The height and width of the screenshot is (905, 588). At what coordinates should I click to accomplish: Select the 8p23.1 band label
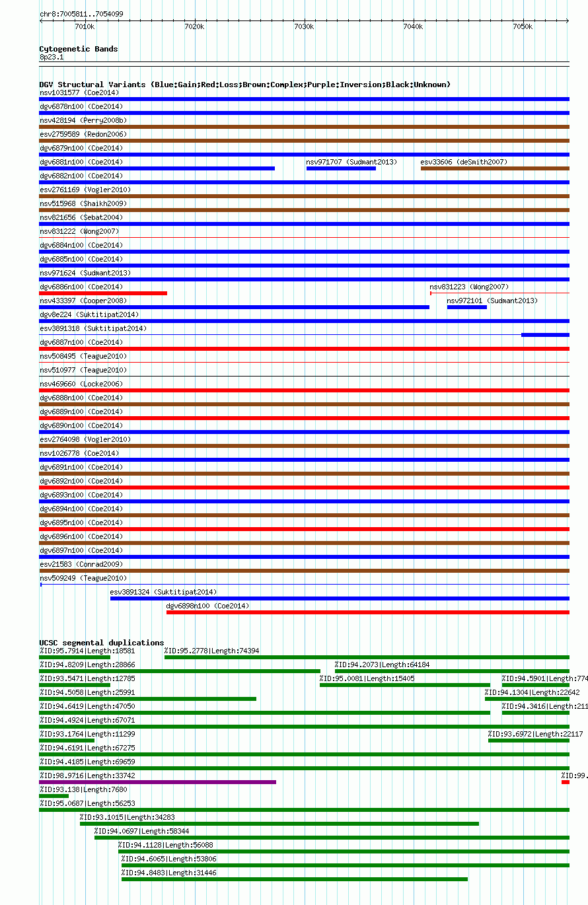pos(52,57)
